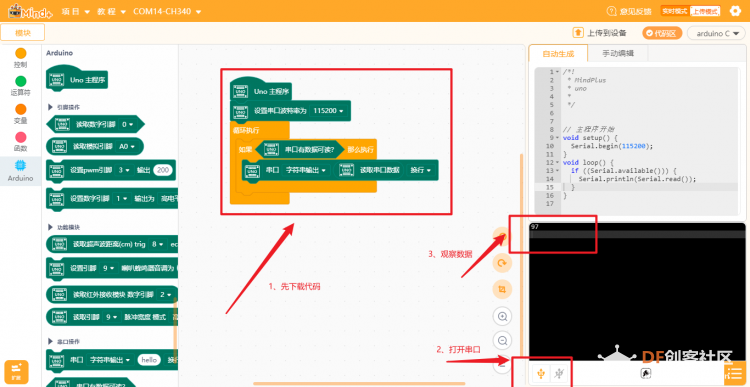Image resolution: width=750 pixels, height=387 pixels.
Task: Open the extensions button at bottom left
Action: (x=16, y=372)
